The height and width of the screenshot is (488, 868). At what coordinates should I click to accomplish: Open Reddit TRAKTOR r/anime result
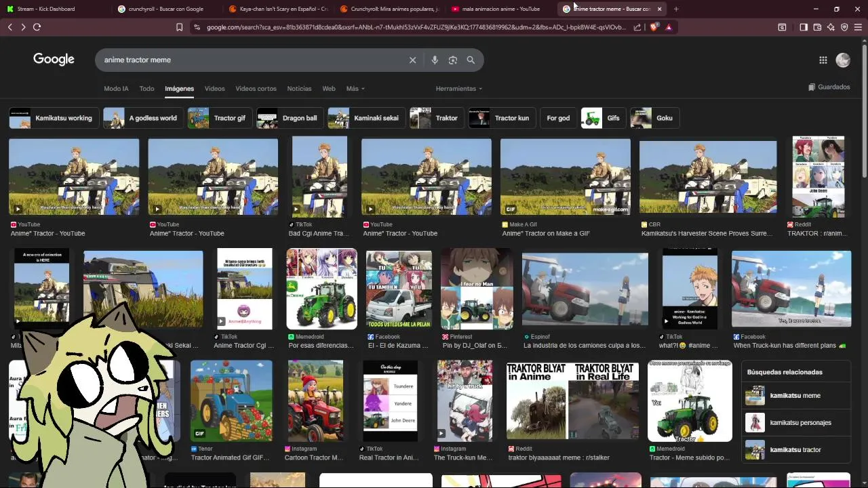(x=818, y=177)
